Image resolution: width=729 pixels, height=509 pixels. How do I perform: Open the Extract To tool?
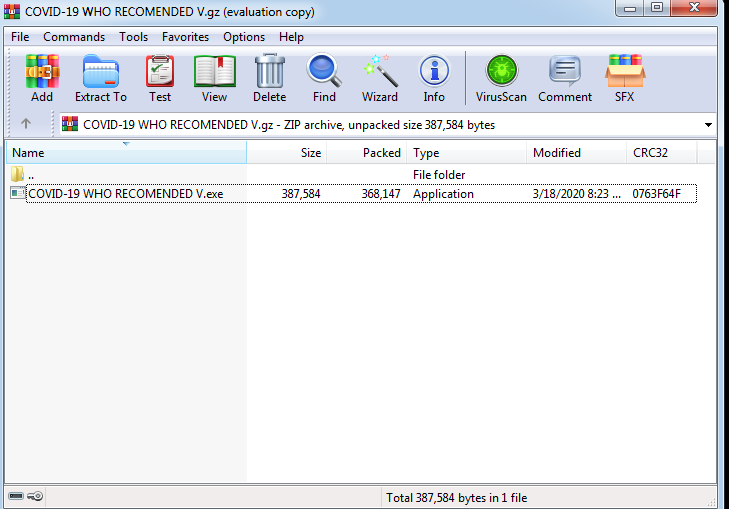pyautogui.click(x=101, y=71)
